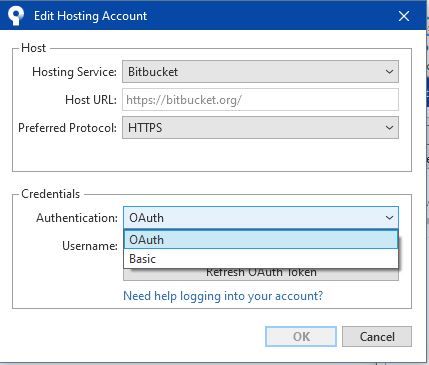Viewport: 429px width, 365px height.
Task: Choose Basic from the authentication list
Action: point(261,259)
